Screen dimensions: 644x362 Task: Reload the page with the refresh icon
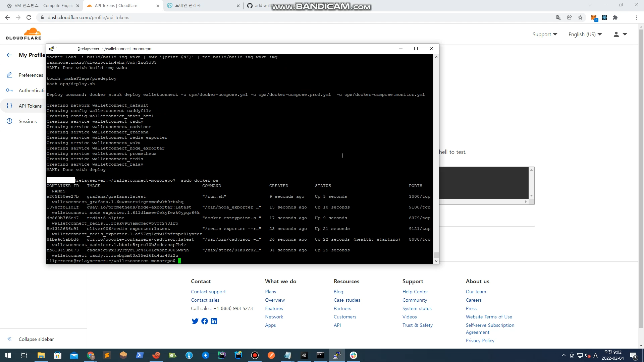(x=29, y=17)
